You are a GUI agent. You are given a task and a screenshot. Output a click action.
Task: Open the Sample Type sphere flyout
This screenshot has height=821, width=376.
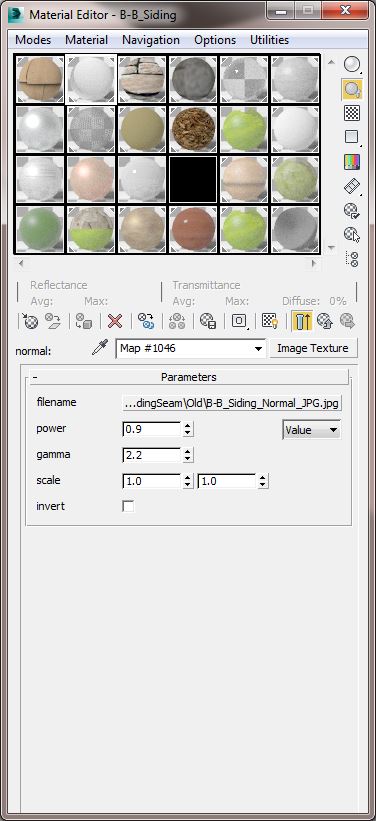click(352, 65)
